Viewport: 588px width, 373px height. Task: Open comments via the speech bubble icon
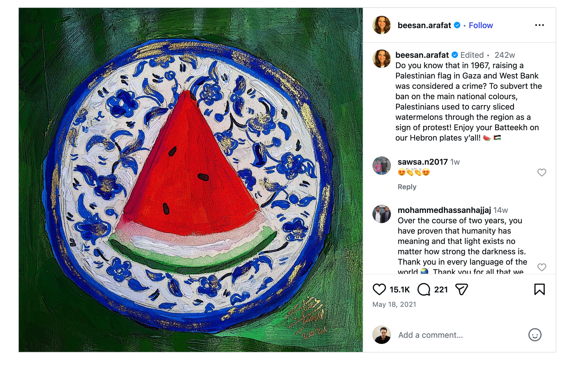pyautogui.click(x=424, y=289)
